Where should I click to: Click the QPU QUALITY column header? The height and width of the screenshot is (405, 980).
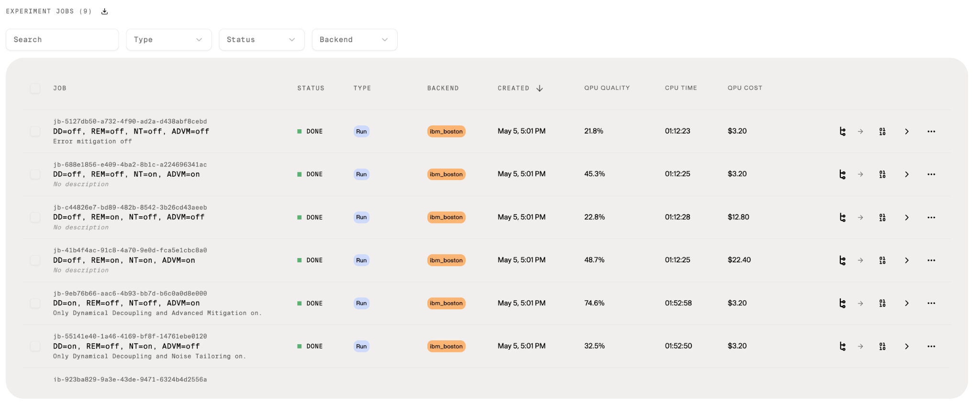(607, 88)
